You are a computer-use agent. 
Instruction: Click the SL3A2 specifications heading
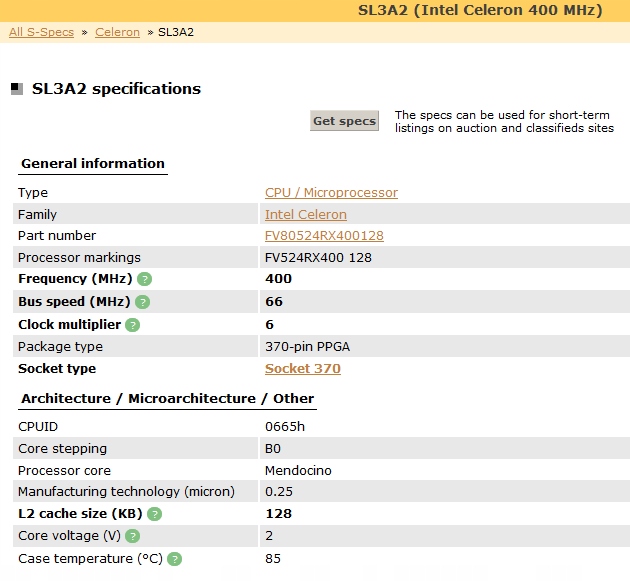[x=116, y=89]
